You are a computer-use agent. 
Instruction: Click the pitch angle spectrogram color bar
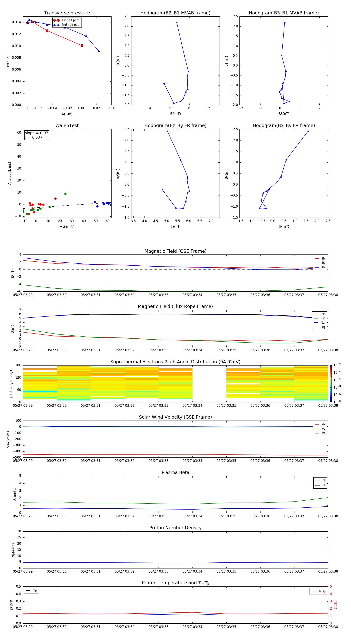tap(331, 384)
